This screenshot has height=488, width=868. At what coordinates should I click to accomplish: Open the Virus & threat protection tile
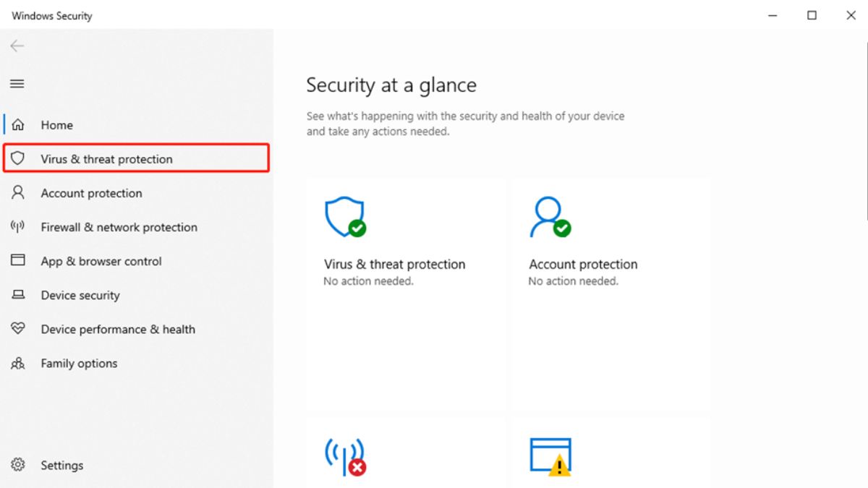click(x=405, y=294)
